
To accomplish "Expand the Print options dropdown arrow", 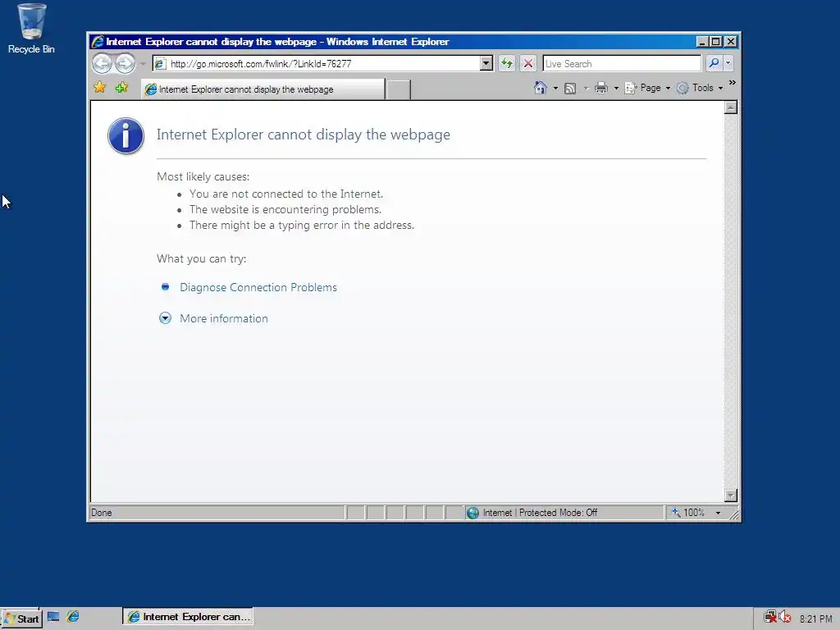I will [x=616, y=88].
